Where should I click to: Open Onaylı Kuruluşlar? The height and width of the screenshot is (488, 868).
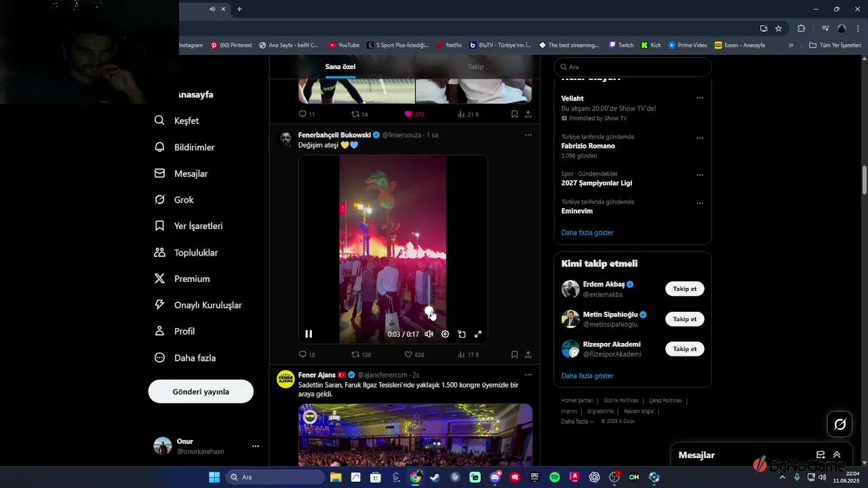(x=198, y=305)
